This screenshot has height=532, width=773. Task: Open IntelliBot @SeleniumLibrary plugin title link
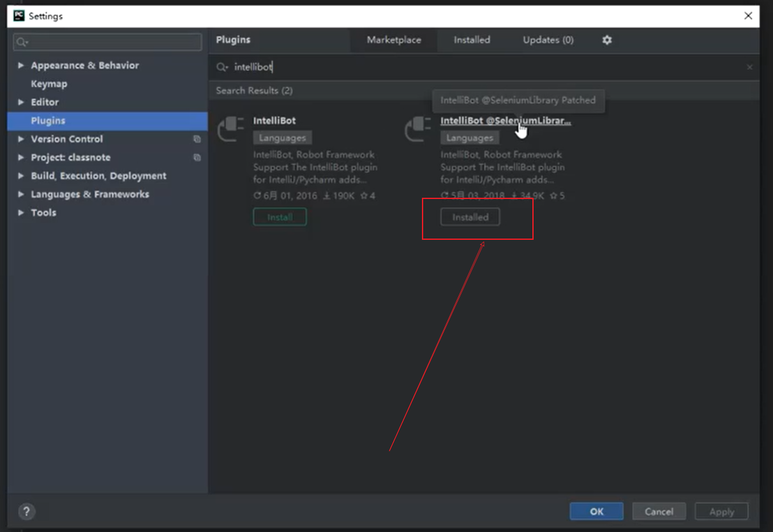[x=506, y=121]
